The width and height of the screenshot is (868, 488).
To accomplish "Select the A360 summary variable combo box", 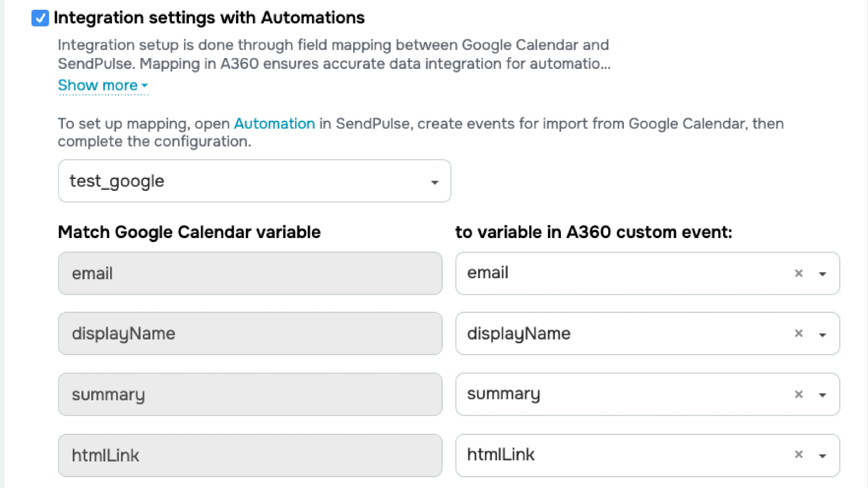I will pos(618,394).
